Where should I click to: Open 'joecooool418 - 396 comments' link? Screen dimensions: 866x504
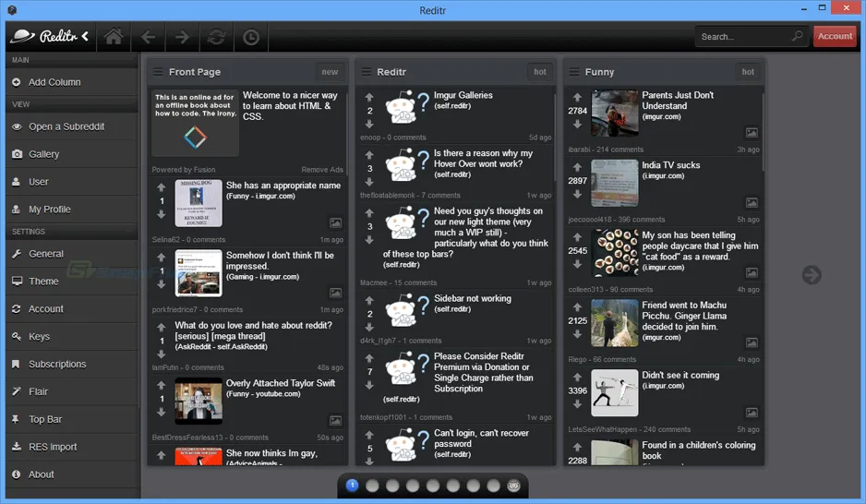(x=617, y=220)
